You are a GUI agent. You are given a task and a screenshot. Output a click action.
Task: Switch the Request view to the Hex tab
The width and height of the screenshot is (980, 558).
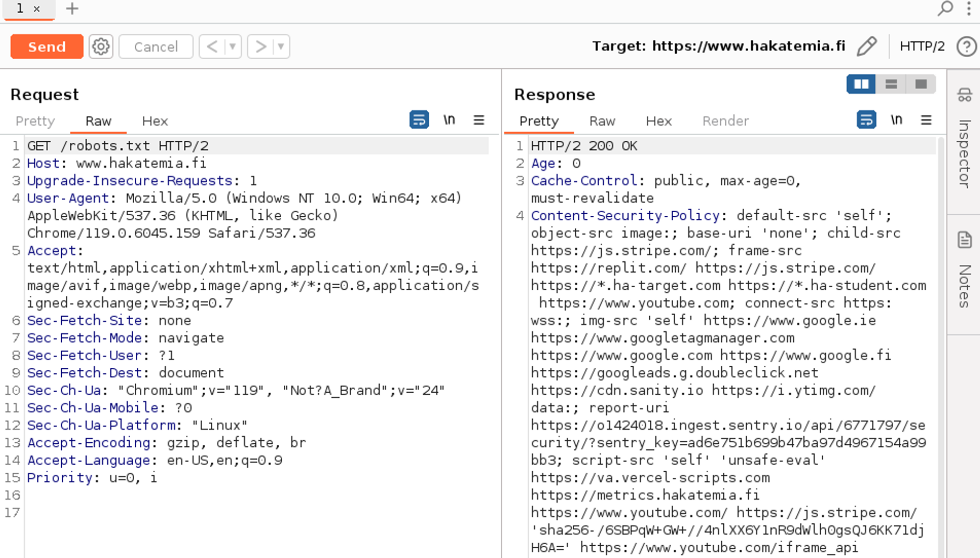155,121
